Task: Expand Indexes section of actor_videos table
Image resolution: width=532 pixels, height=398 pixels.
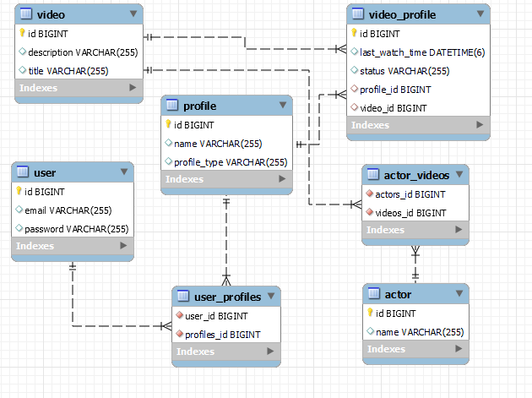Action: (x=459, y=230)
